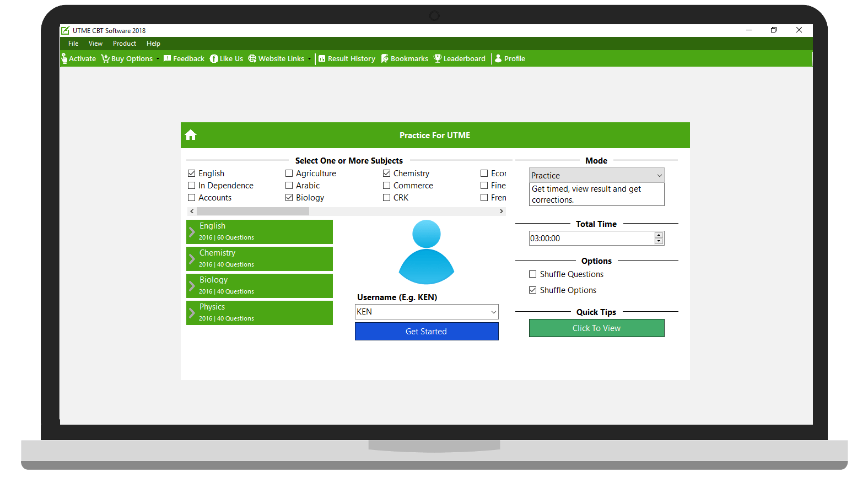
Task: Open Buy Options cart icon
Action: pyautogui.click(x=105, y=58)
